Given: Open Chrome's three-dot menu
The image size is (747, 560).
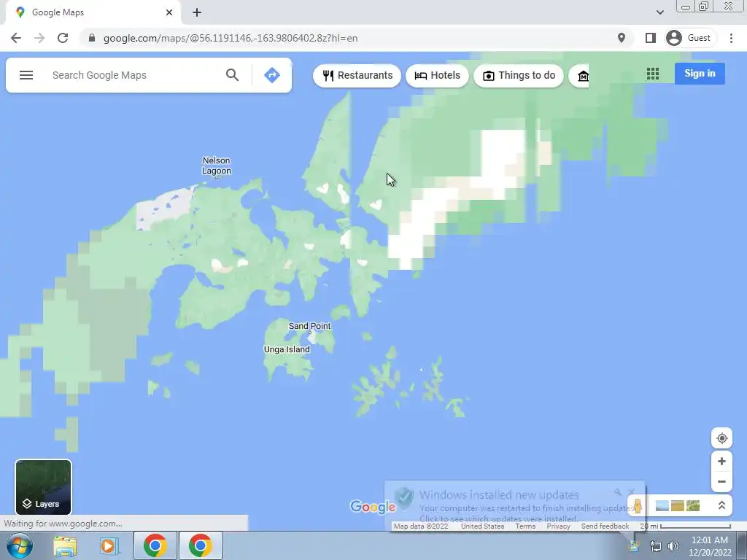Looking at the screenshot, I should [x=731, y=38].
